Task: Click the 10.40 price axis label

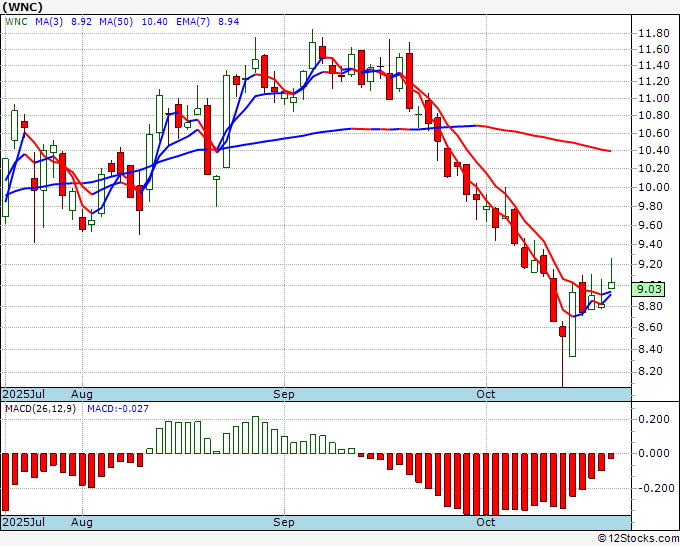Action: point(654,150)
